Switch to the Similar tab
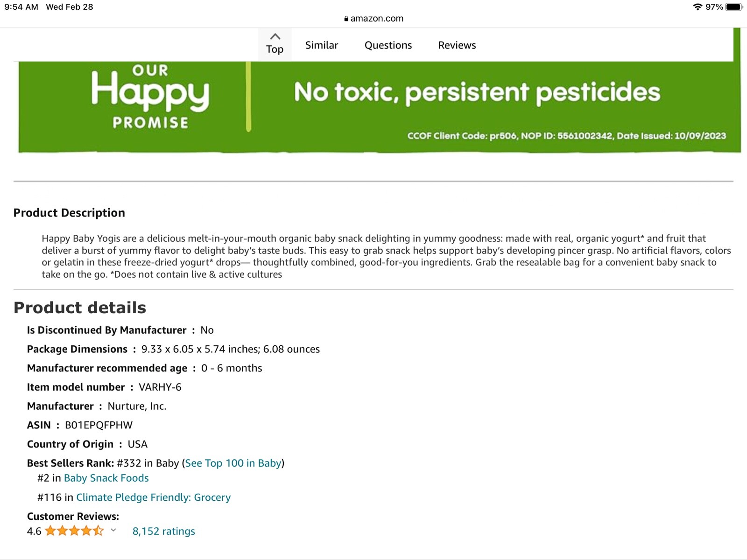The width and height of the screenshot is (747, 560). (x=321, y=45)
